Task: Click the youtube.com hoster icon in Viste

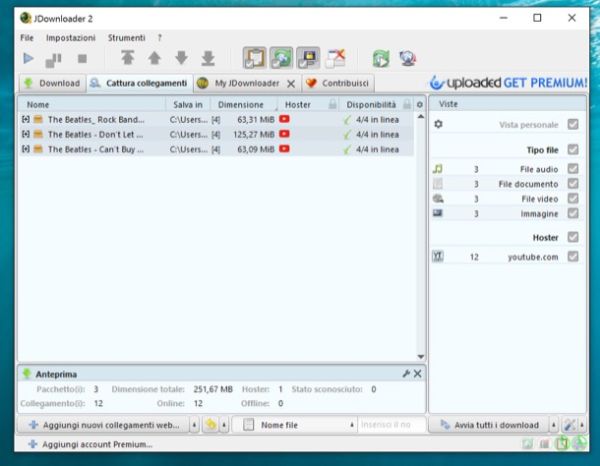Action: [438, 256]
